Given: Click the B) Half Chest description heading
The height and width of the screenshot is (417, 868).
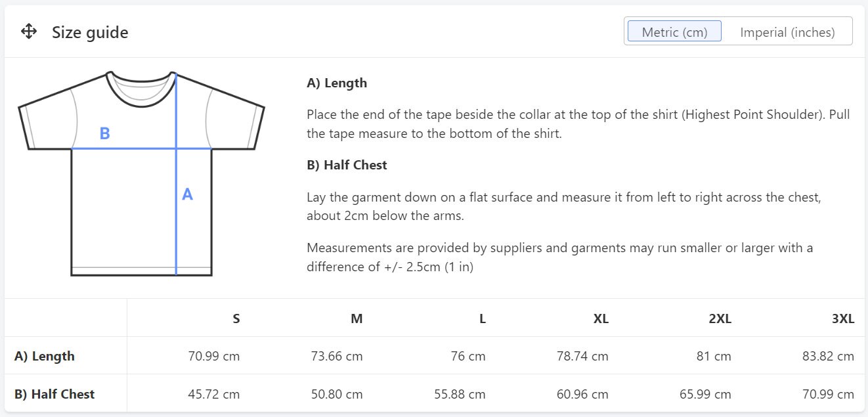Looking at the screenshot, I should click(x=347, y=165).
